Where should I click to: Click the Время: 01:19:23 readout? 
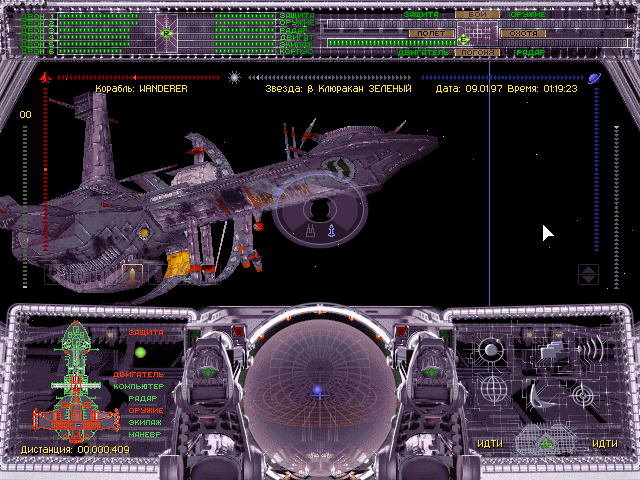(x=542, y=89)
